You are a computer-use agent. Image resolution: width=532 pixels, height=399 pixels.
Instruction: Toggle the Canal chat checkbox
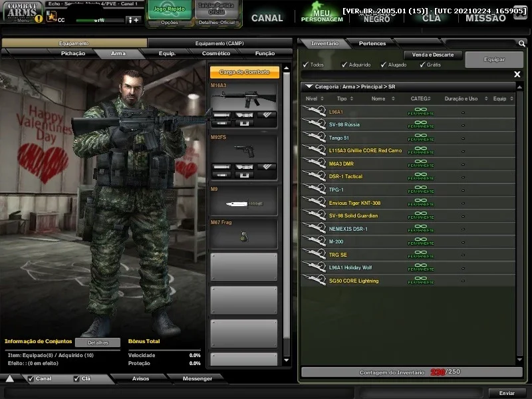pyautogui.click(x=31, y=378)
